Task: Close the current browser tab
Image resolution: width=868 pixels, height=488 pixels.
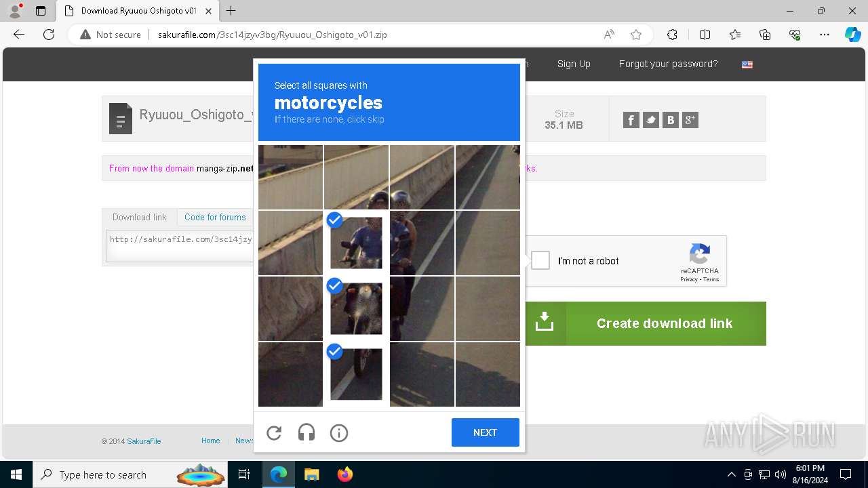Action: (x=208, y=11)
